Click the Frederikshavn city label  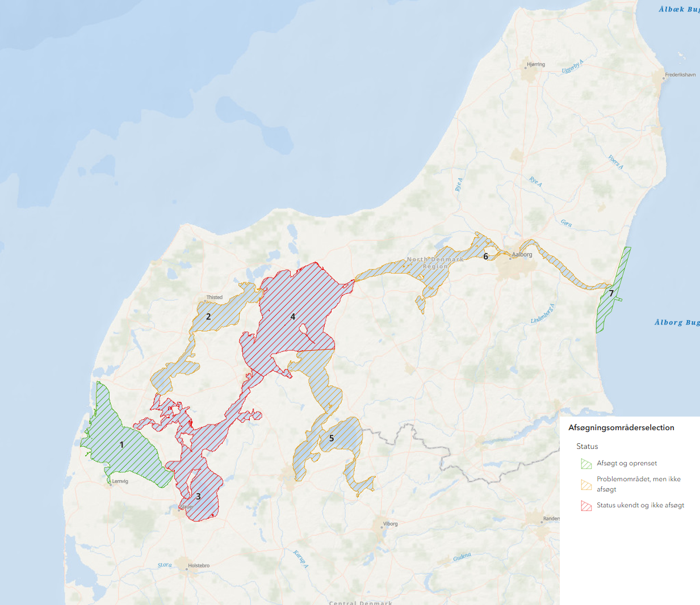(680, 75)
